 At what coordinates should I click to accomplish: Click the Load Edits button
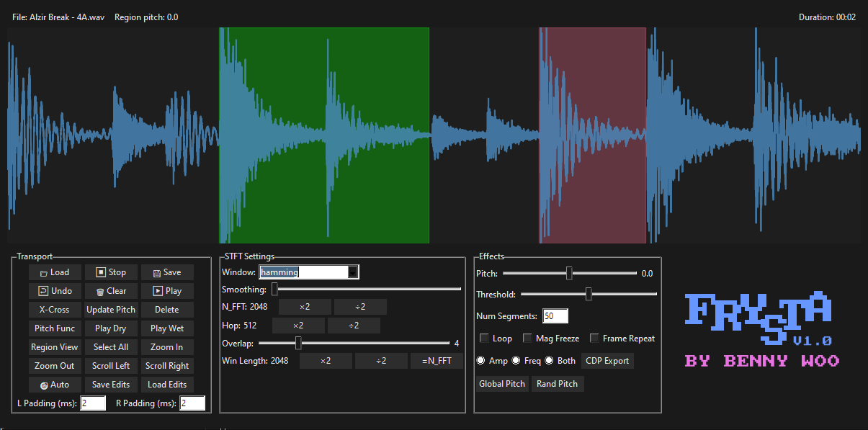click(167, 385)
